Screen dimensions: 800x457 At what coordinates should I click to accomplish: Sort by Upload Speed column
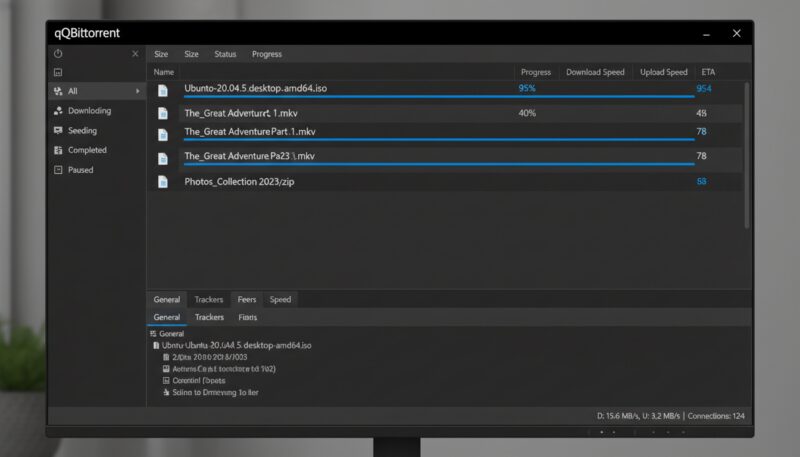664,72
